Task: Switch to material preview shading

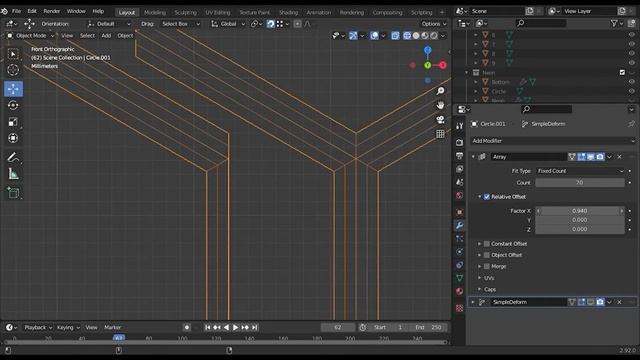Action: click(425, 36)
